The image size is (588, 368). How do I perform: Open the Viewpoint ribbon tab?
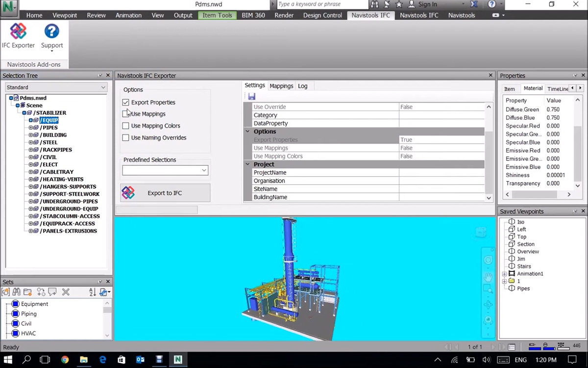pos(65,15)
